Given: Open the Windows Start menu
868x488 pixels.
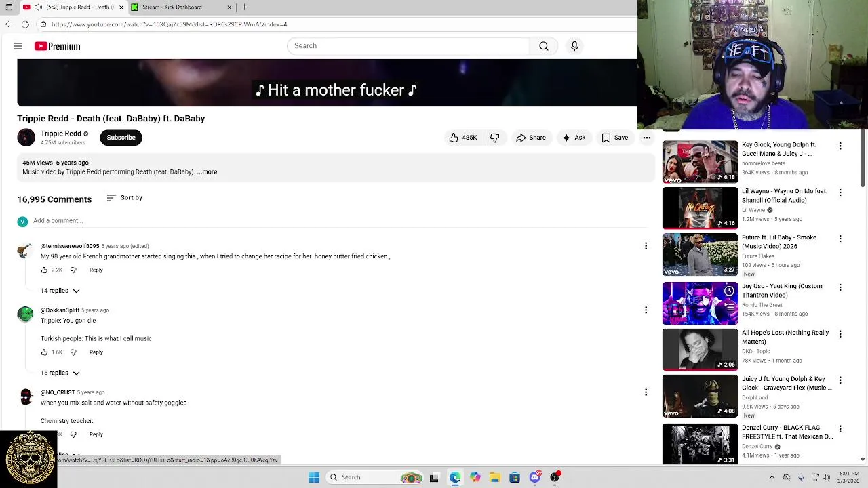Looking at the screenshot, I should pos(314,477).
